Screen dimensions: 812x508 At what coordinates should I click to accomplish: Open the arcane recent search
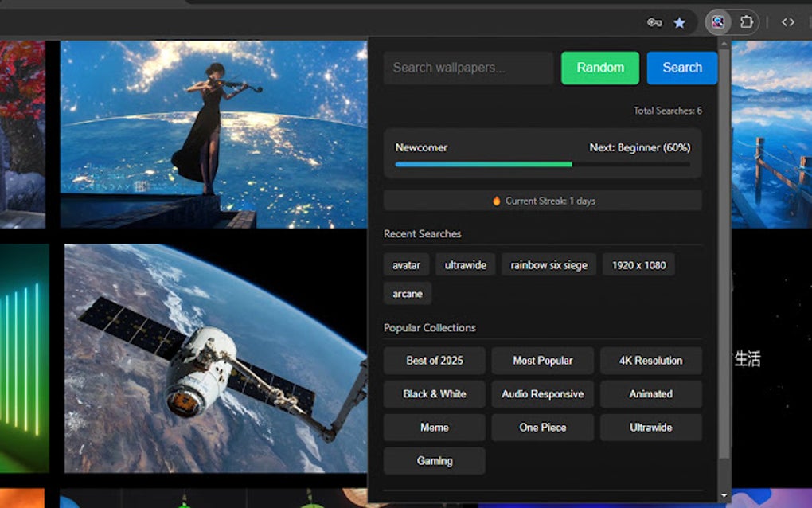tap(407, 293)
